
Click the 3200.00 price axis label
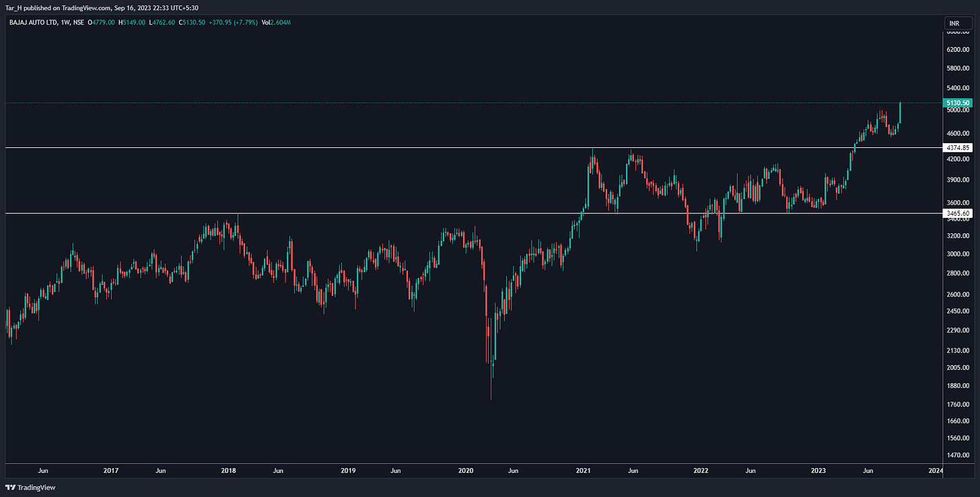[x=958, y=236]
